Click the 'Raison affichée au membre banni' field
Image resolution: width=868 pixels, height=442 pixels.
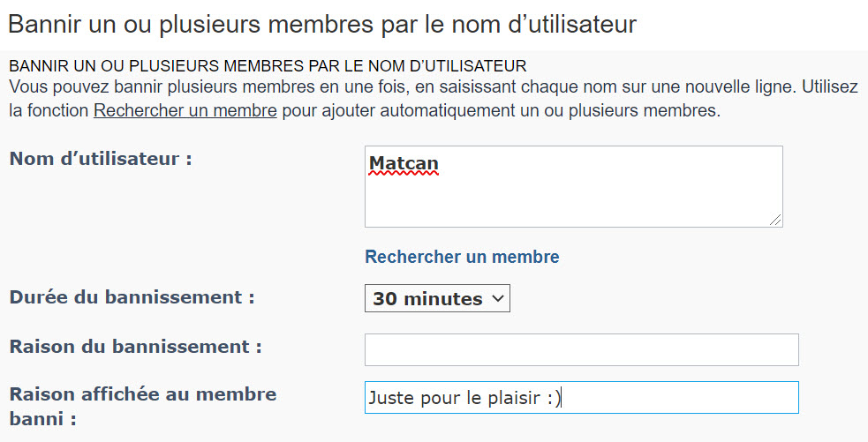click(x=680, y=397)
